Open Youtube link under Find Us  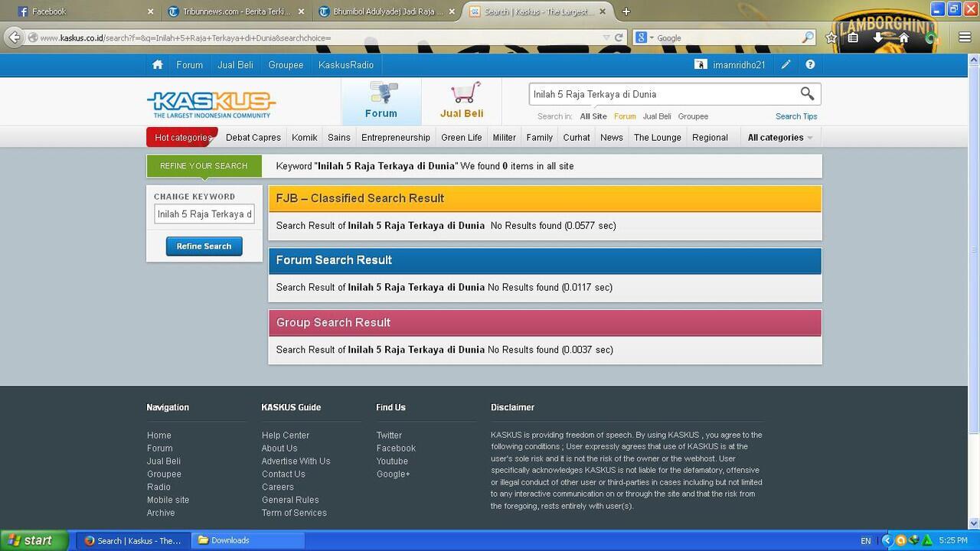tap(392, 461)
